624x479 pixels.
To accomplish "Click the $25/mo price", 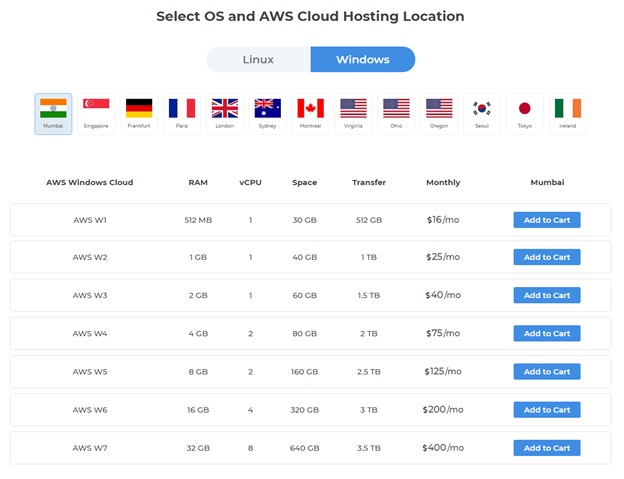I will pyautogui.click(x=443, y=257).
